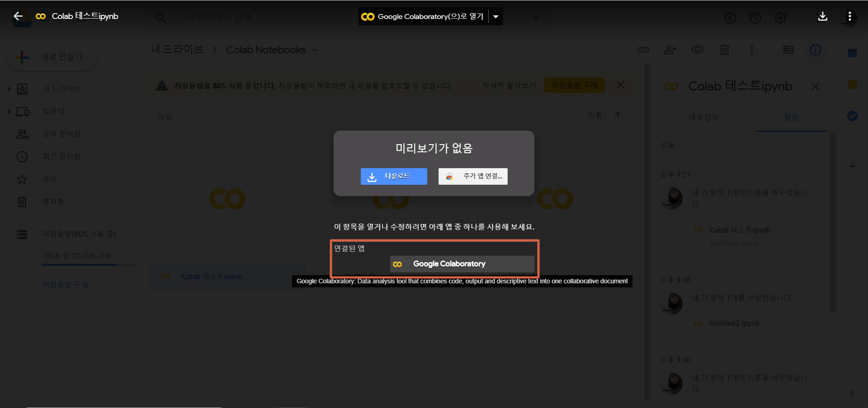Open the Tasks side panel icon
This screenshot has height=408, width=868.
click(852, 116)
